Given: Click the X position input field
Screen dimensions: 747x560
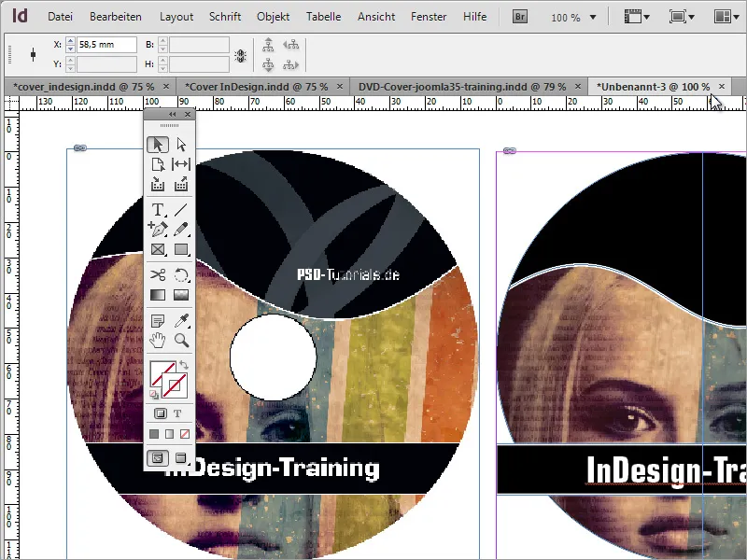Looking at the screenshot, I should (x=106, y=45).
